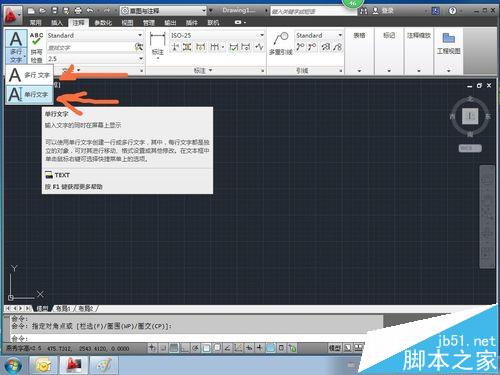500x375 pixels.
Task: Click the ViewCube top face
Action: click(470, 116)
